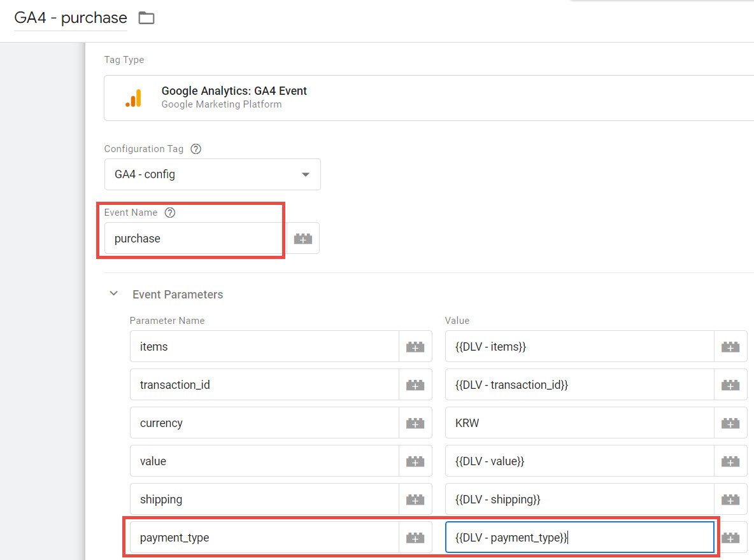Click the {{DLV - value}} value field

[580, 461]
